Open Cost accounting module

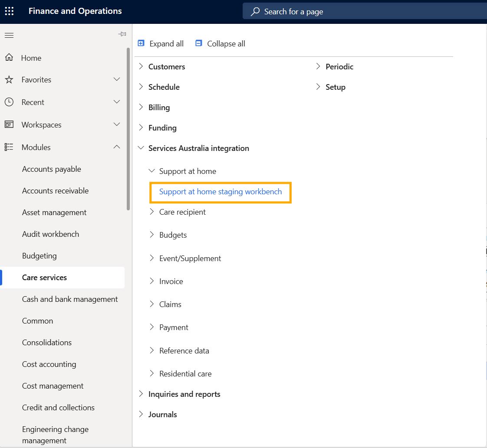tap(49, 364)
